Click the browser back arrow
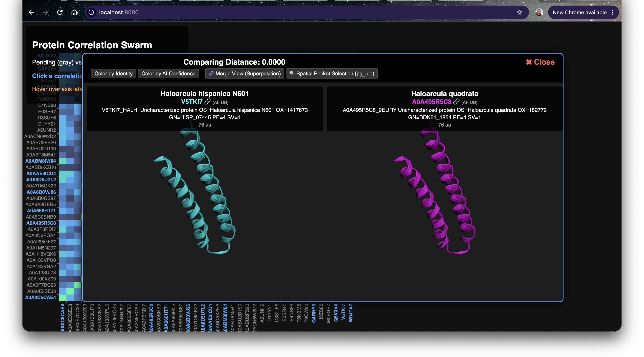 [31, 12]
